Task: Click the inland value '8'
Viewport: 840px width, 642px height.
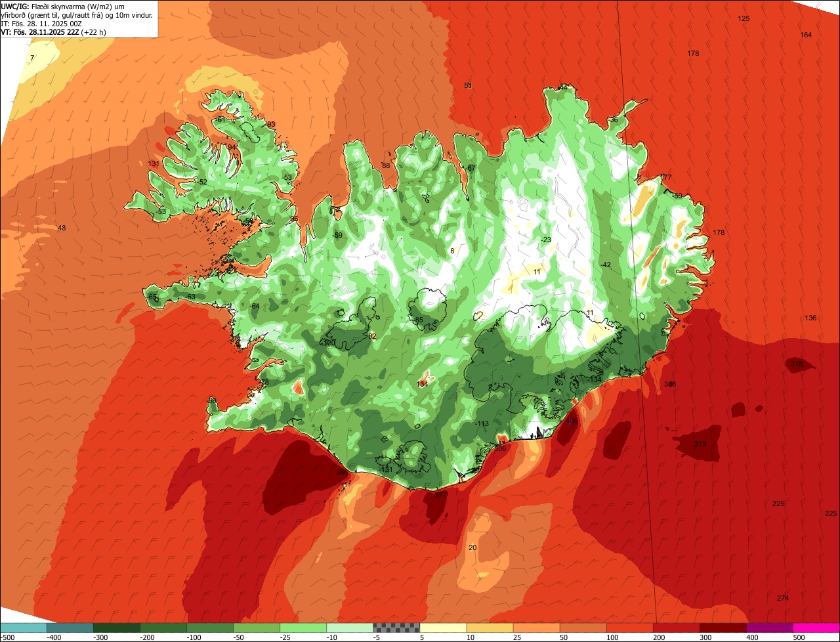Action: (452, 251)
